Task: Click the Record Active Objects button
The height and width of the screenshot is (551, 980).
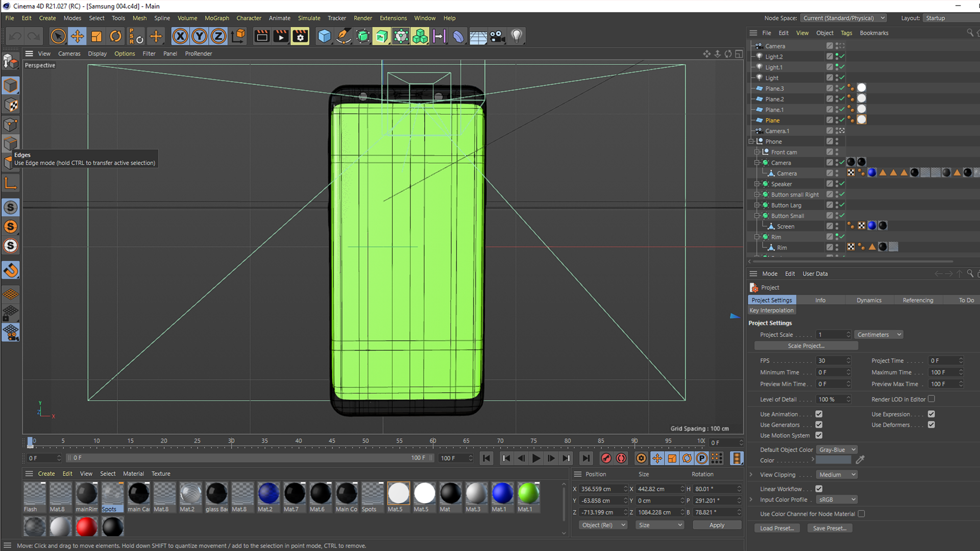Action: point(606,458)
